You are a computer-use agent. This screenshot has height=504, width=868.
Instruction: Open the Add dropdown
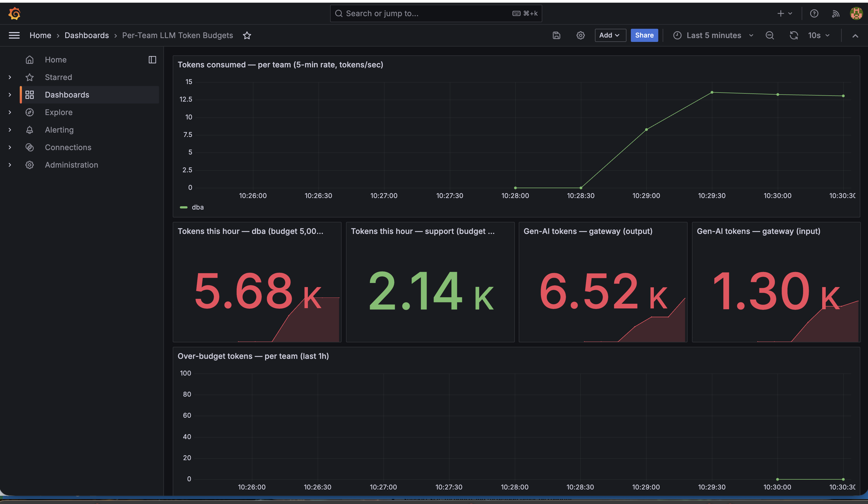click(610, 35)
